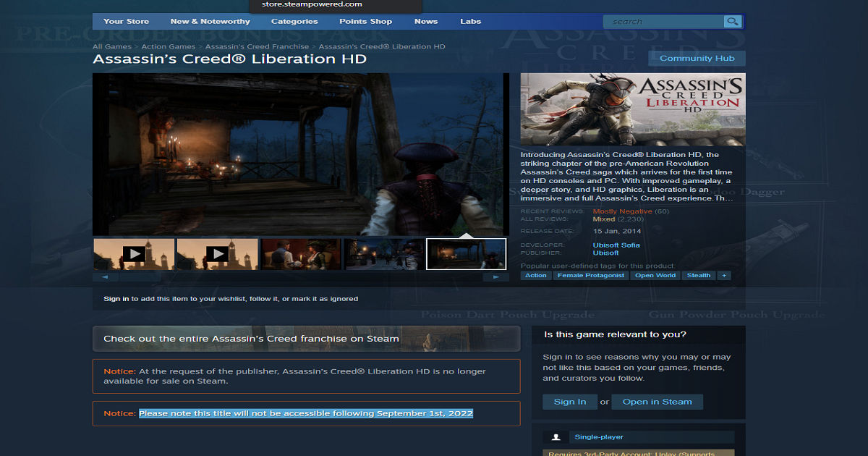Viewport: 868px width, 456px height.
Task: Expand more tags with plus button
Action: tap(724, 276)
